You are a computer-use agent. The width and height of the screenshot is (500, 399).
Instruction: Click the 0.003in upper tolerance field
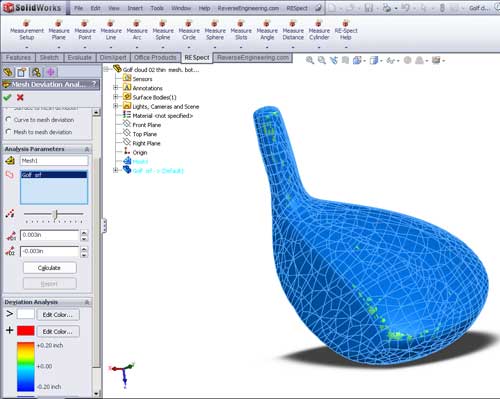49,235
